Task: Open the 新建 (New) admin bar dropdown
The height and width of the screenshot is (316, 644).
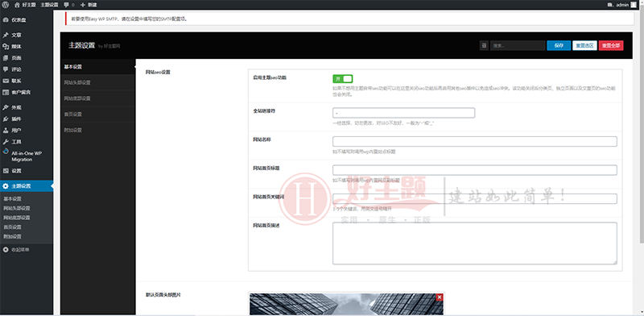Action: pyautogui.click(x=89, y=5)
